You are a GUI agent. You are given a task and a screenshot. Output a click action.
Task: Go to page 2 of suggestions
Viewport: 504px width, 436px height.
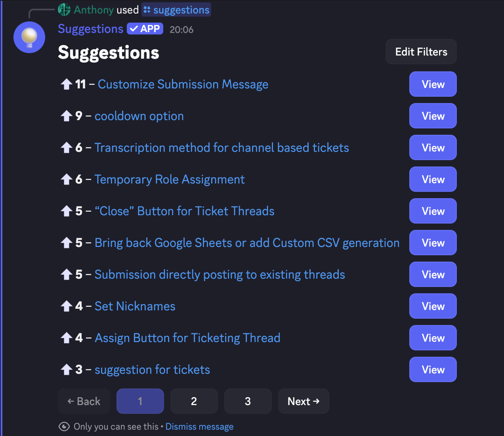194,401
